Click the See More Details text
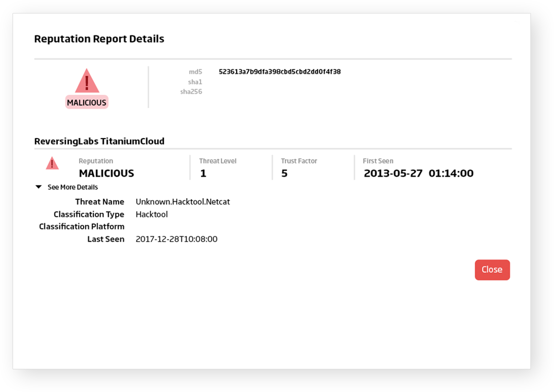This screenshot has width=554, height=392. click(x=73, y=187)
